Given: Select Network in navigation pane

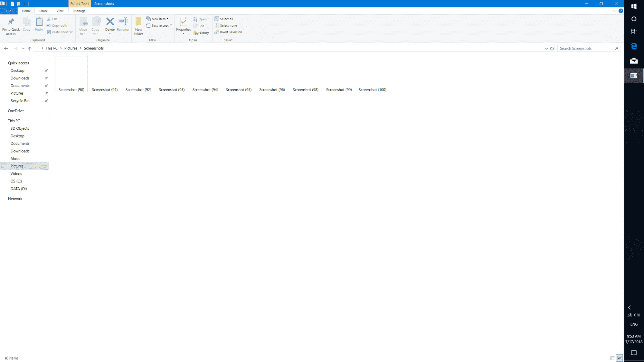Looking at the screenshot, I should (x=15, y=199).
